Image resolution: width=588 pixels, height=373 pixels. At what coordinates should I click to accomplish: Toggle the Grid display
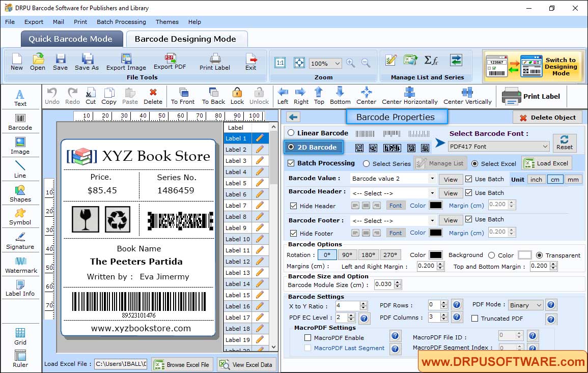pyautogui.click(x=20, y=337)
